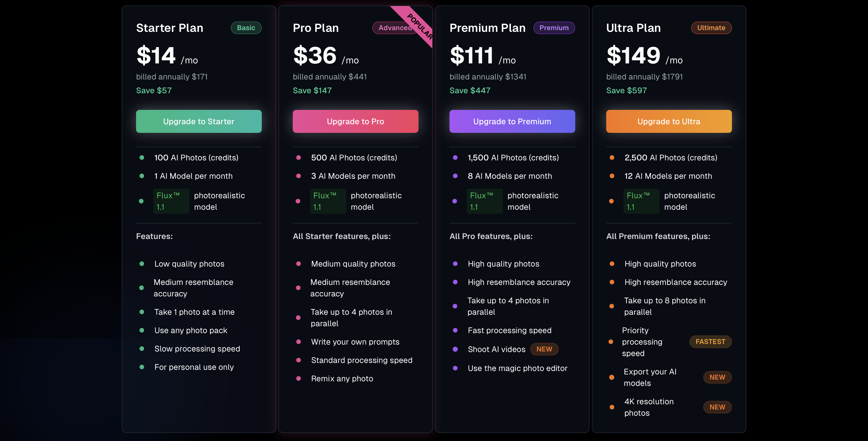Click the purple Premium badge
Viewport: 868px width, 441px height.
(554, 28)
